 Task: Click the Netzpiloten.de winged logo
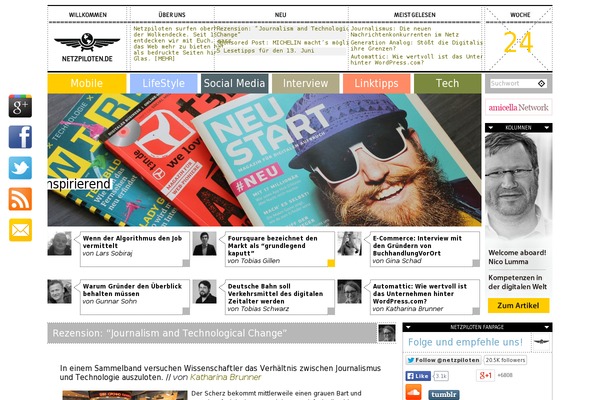click(87, 47)
